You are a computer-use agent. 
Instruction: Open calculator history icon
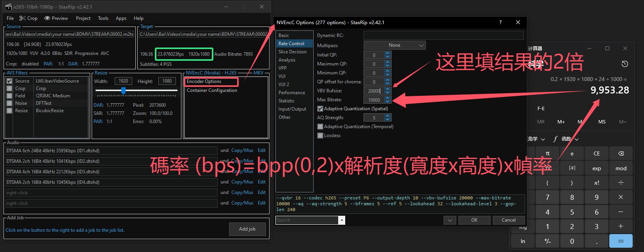624,64
